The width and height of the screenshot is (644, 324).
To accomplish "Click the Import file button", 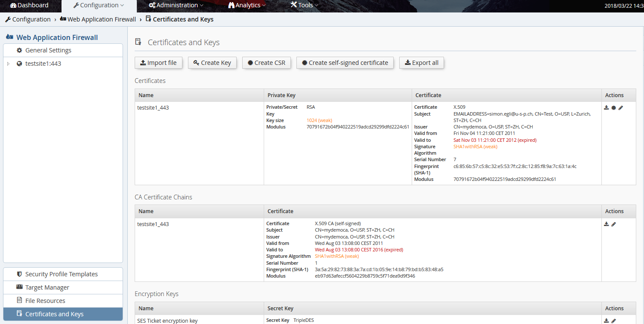I will point(158,62).
